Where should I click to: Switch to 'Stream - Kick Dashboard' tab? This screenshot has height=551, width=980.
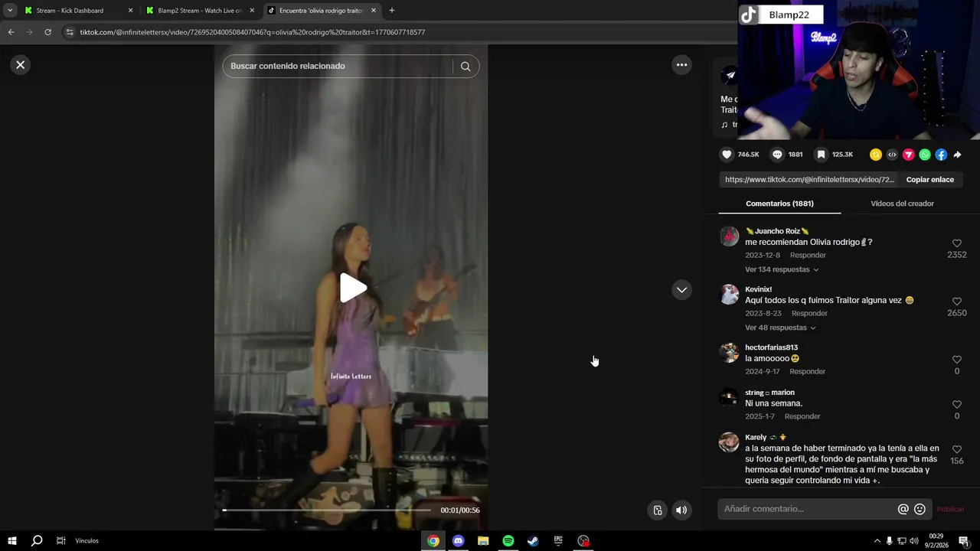click(76, 11)
